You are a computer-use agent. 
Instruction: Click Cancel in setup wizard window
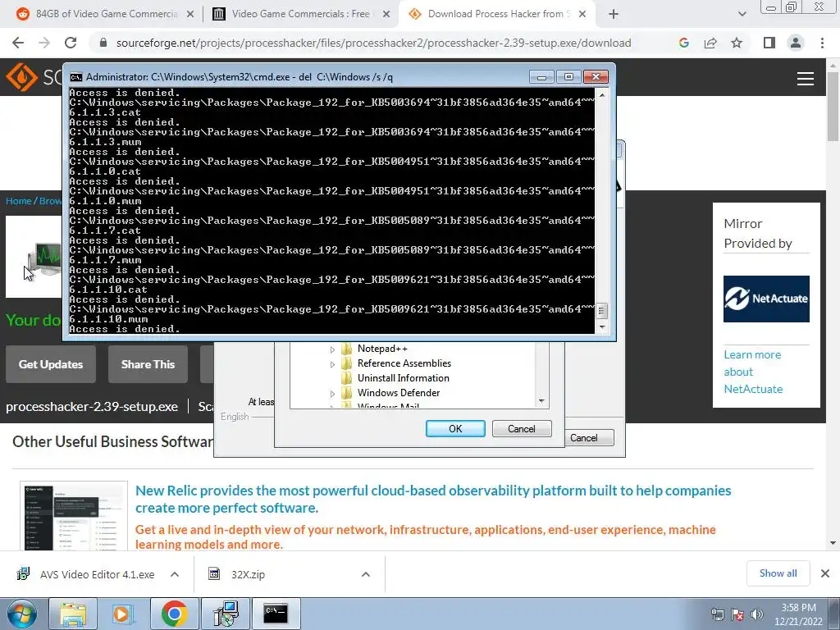tap(589, 438)
